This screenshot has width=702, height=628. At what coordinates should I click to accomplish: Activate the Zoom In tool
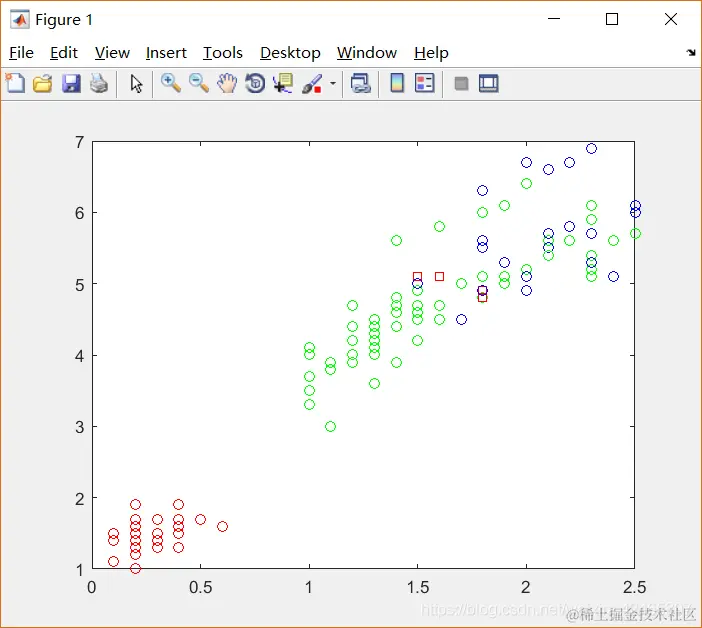[x=171, y=84]
